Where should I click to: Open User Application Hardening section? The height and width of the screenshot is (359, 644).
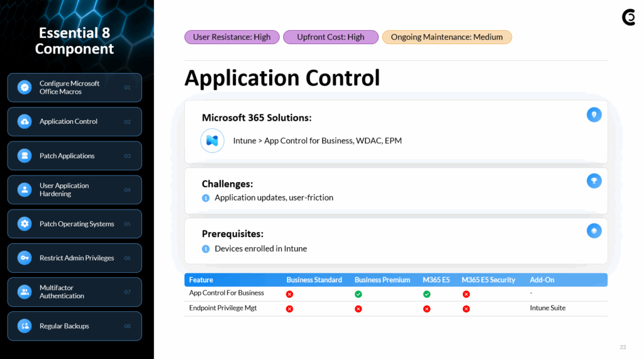point(74,190)
